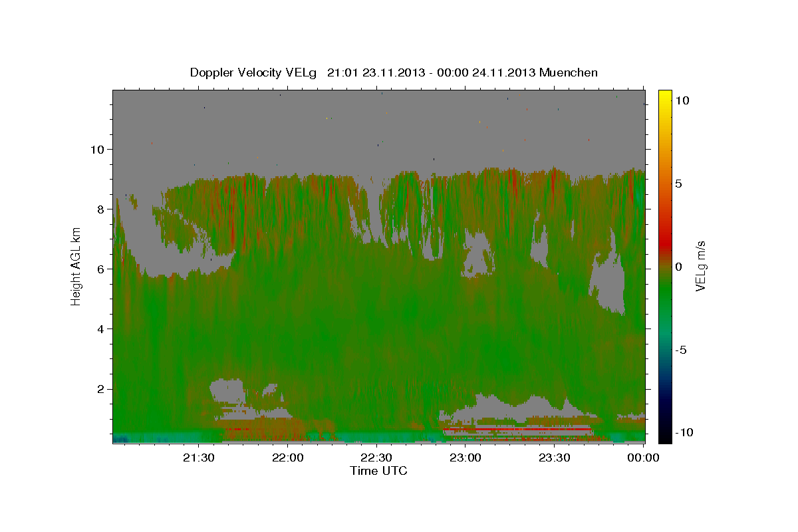
Task: Select the 22:00 time tick label
Action: coord(288,458)
